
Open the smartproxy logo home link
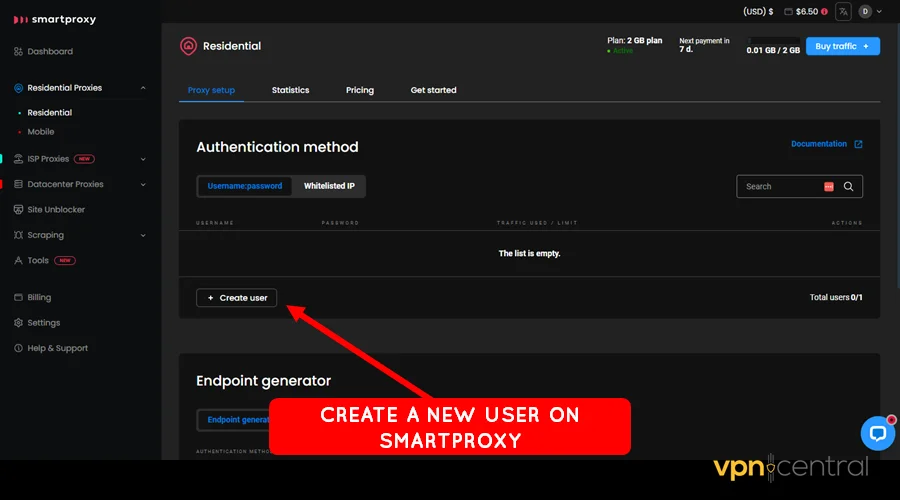tap(55, 20)
